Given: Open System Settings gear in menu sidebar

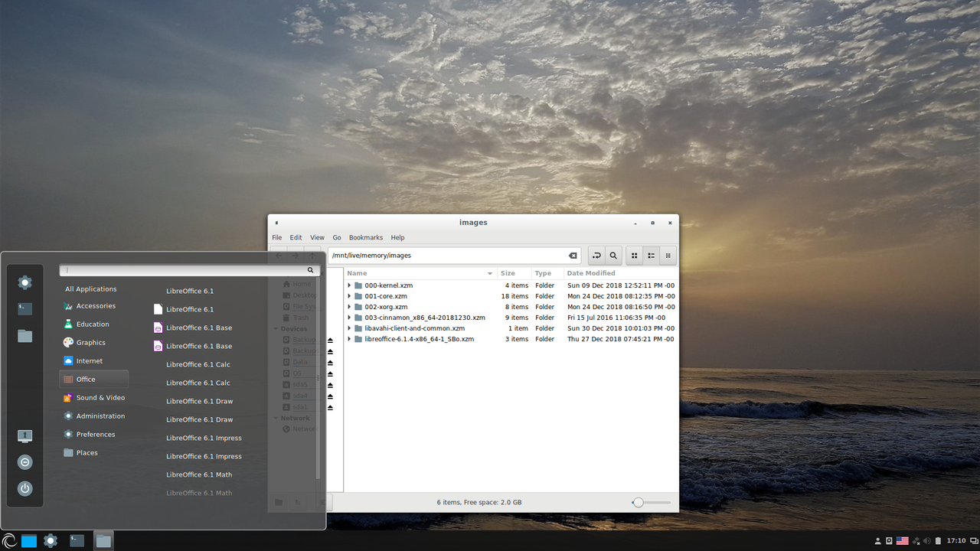Looking at the screenshot, I should (25, 282).
